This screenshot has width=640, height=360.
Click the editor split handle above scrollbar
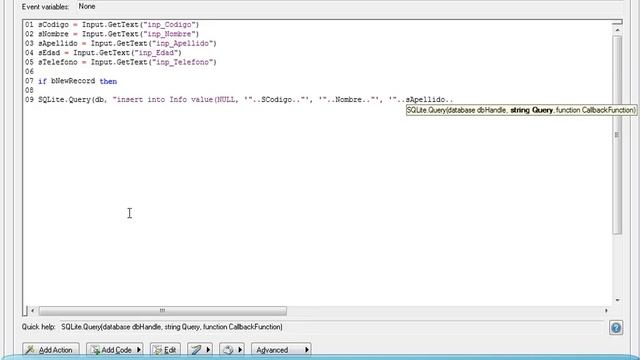coord(617,22)
